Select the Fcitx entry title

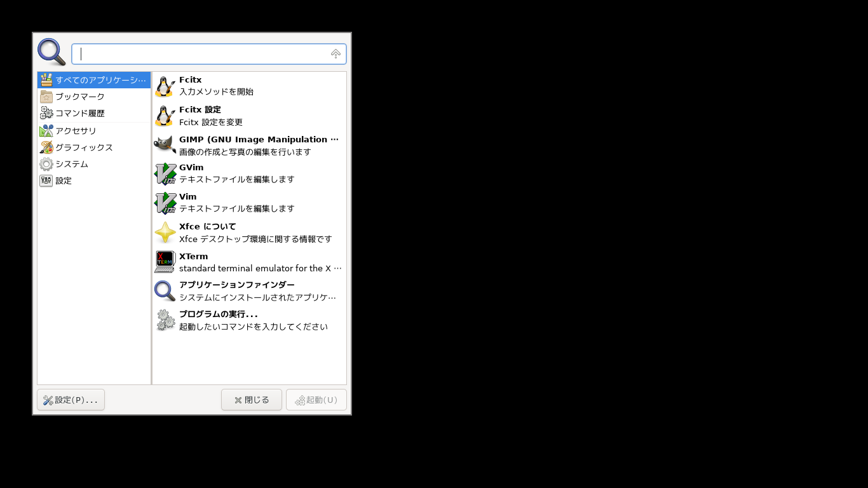pyautogui.click(x=191, y=80)
